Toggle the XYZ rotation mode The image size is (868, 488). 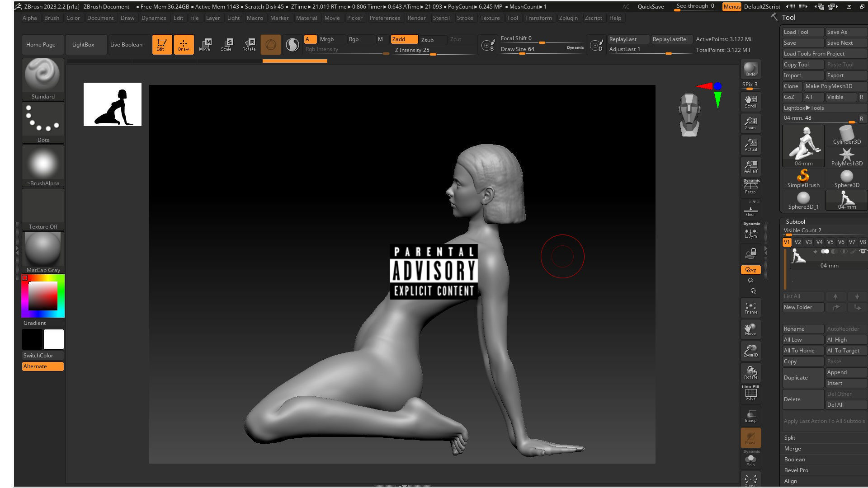750,270
